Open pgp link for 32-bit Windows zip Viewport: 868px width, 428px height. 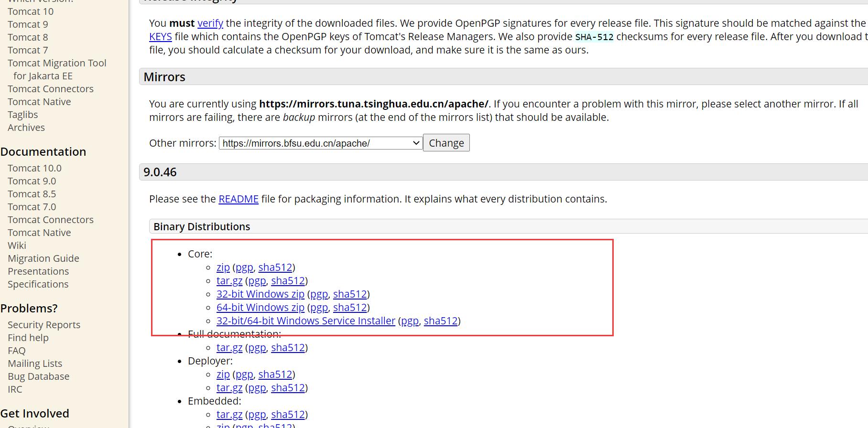click(319, 294)
